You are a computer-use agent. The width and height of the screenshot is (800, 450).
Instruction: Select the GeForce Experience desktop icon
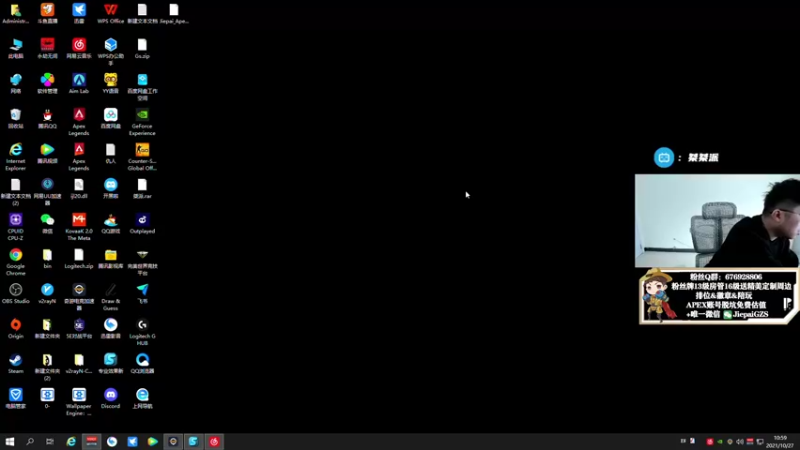click(142, 122)
